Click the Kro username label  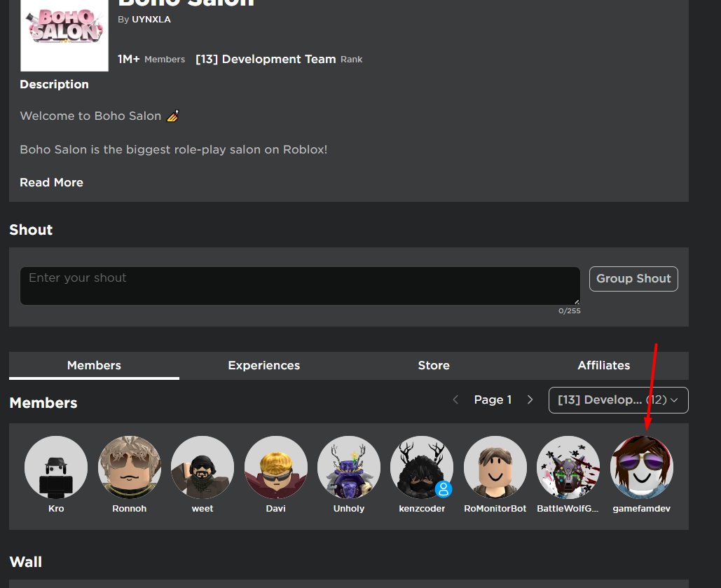point(56,508)
